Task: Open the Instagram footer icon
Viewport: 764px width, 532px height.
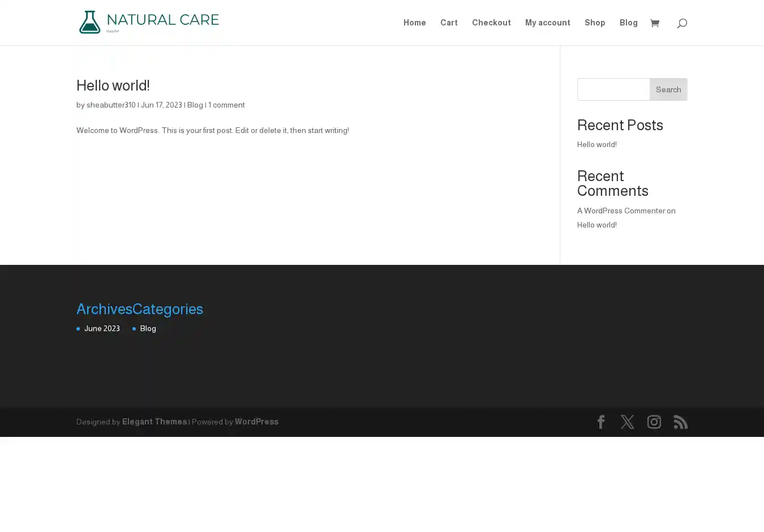Action: click(x=654, y=422)
